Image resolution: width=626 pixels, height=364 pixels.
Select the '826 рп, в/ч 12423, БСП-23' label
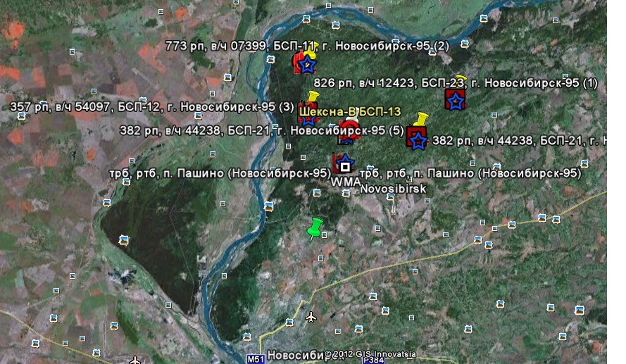[x=455, y=83]
